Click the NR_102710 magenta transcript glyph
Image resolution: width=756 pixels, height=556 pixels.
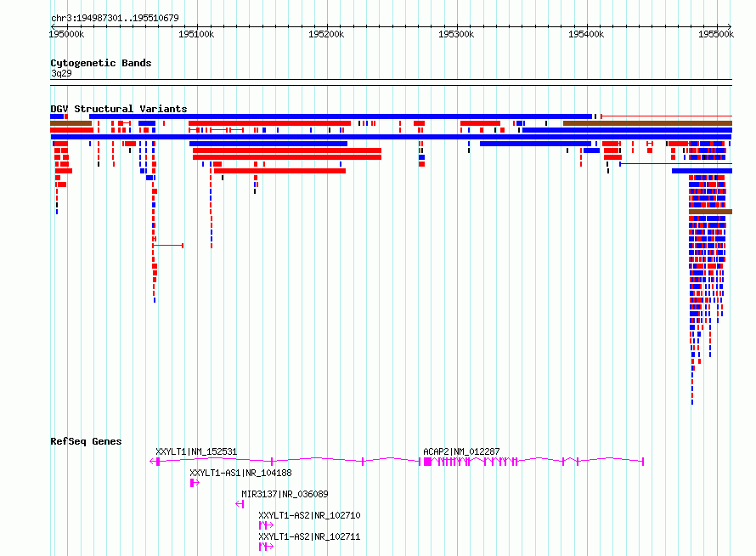266,525
